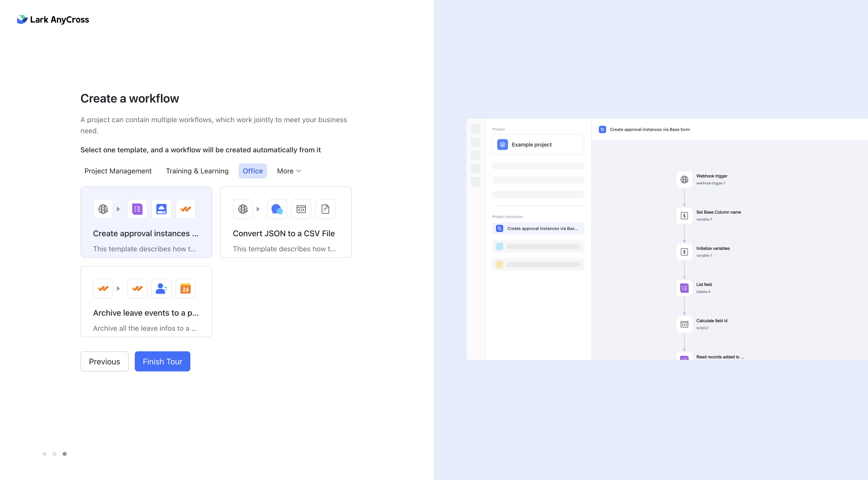Expand the More dropdown menu

[289, 171]
